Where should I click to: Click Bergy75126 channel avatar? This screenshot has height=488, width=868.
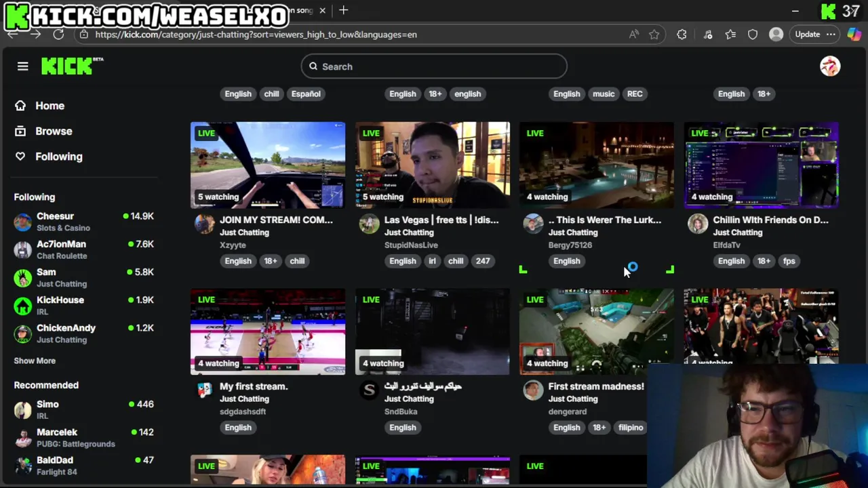point(533,224)
